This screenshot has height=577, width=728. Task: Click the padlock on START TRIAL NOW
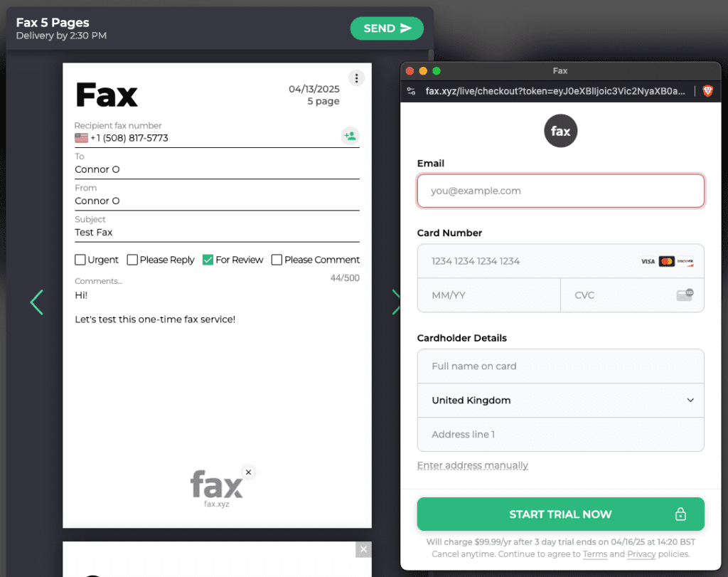pos(680,514)
